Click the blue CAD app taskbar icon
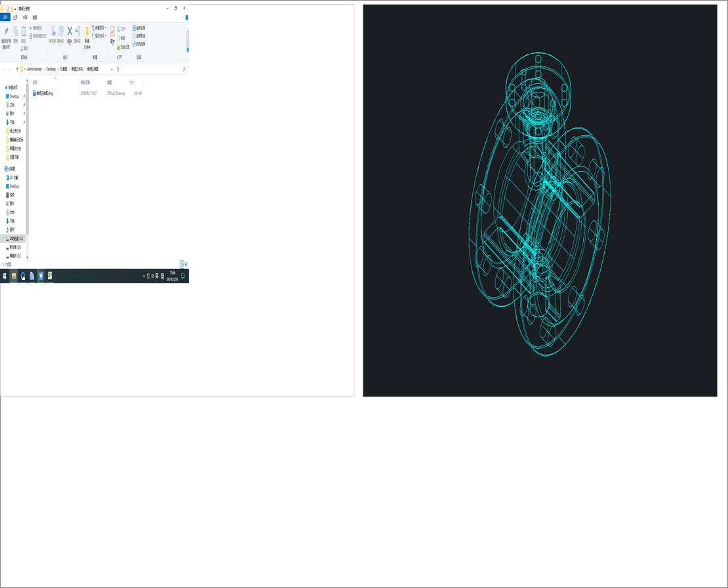The height and width of the screenshot is (588, 728). tap(41, 276)
